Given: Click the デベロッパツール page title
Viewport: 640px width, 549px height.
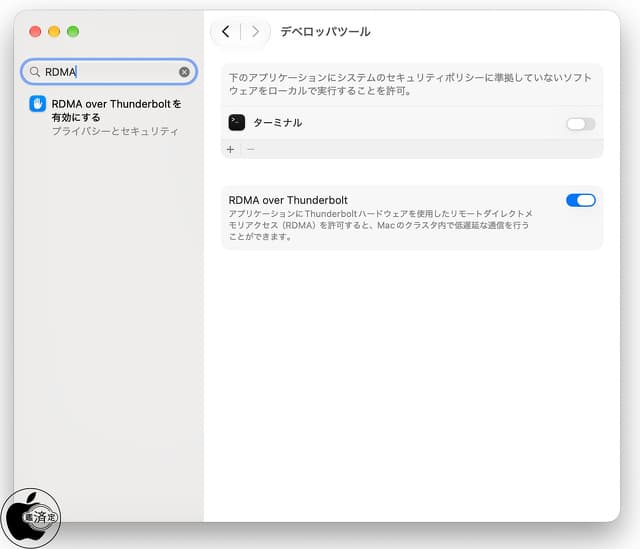Looking at the screenshot, I should point(325,31).
